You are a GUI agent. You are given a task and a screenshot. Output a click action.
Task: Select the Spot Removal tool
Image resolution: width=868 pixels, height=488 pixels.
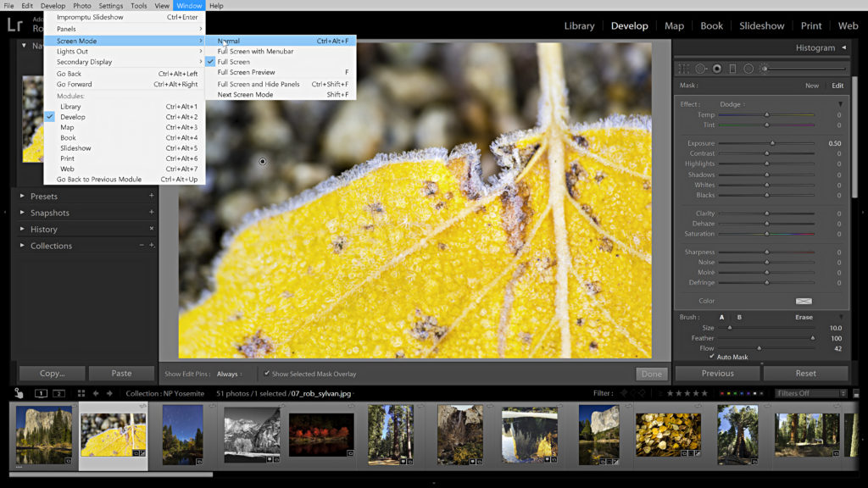(700, 68)
